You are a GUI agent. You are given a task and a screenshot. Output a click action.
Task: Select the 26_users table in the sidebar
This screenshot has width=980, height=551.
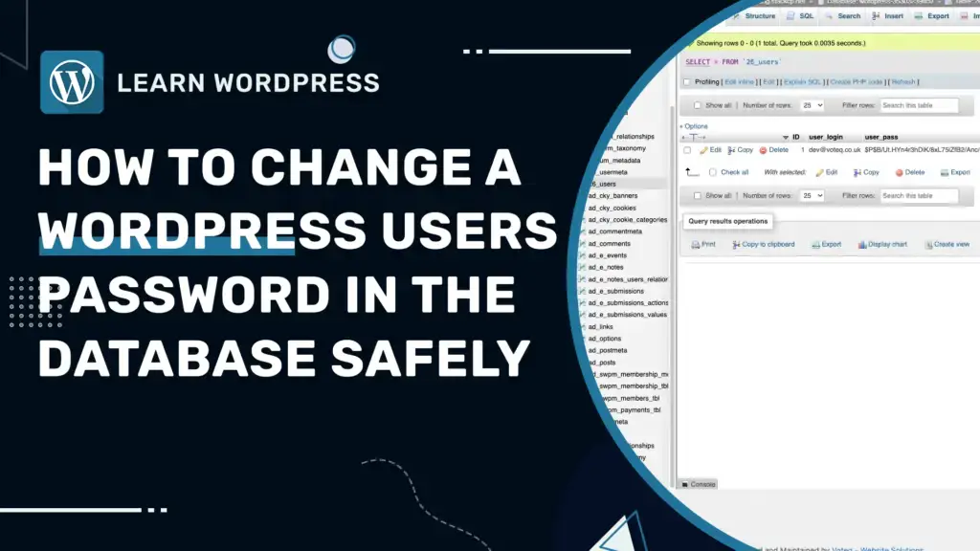coord(603,184)
